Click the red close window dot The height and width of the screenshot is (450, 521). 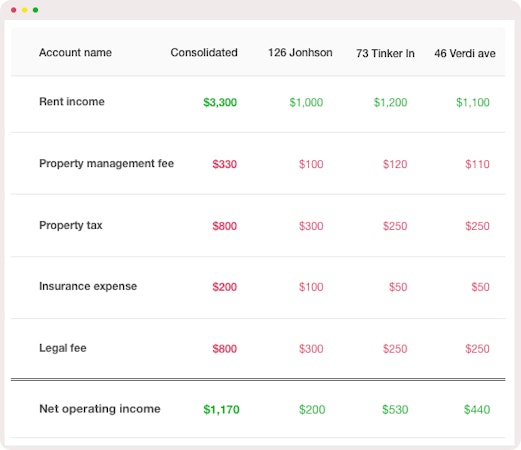pos(14,10)
